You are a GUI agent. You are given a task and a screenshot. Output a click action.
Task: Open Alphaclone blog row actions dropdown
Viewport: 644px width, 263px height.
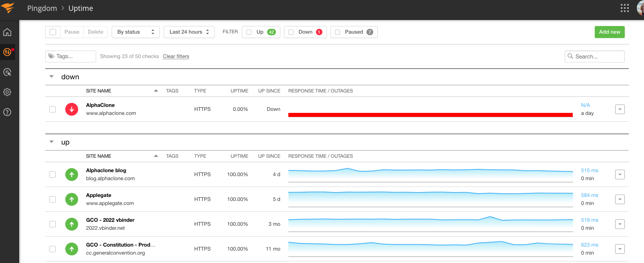pos(620,175)
